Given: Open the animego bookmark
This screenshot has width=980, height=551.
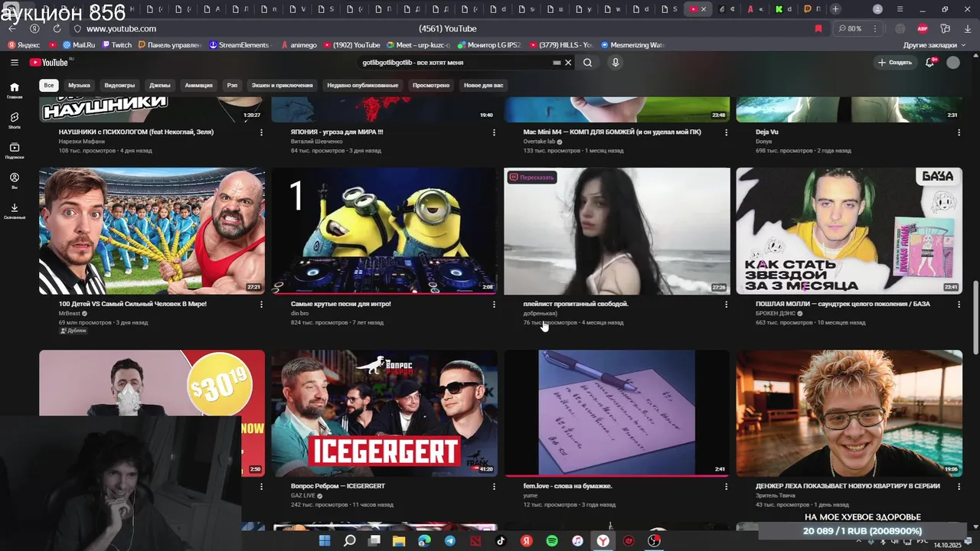Looking at the screenshot, I should click(299, 45).
